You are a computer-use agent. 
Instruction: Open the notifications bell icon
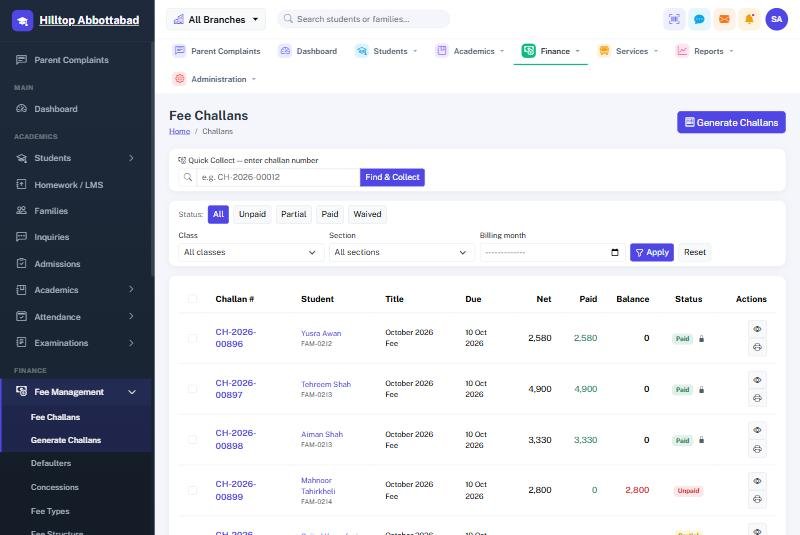click(x=749, y=19)
